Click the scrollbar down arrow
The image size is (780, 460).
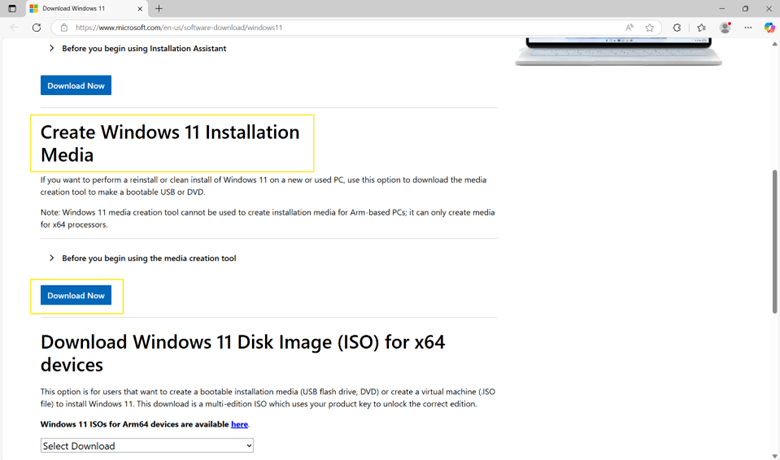point(775,456)
